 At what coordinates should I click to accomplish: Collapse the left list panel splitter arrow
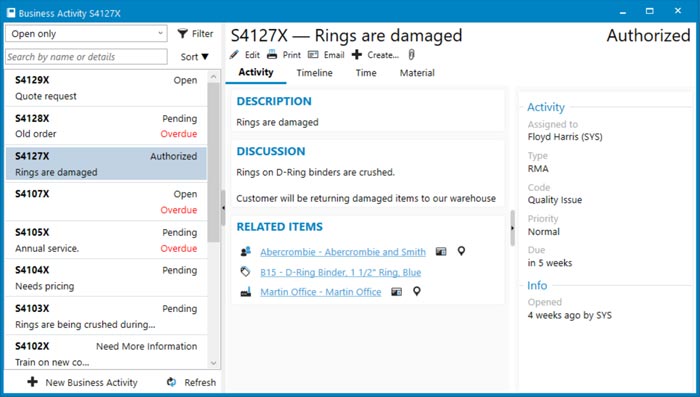pos(223,208)
